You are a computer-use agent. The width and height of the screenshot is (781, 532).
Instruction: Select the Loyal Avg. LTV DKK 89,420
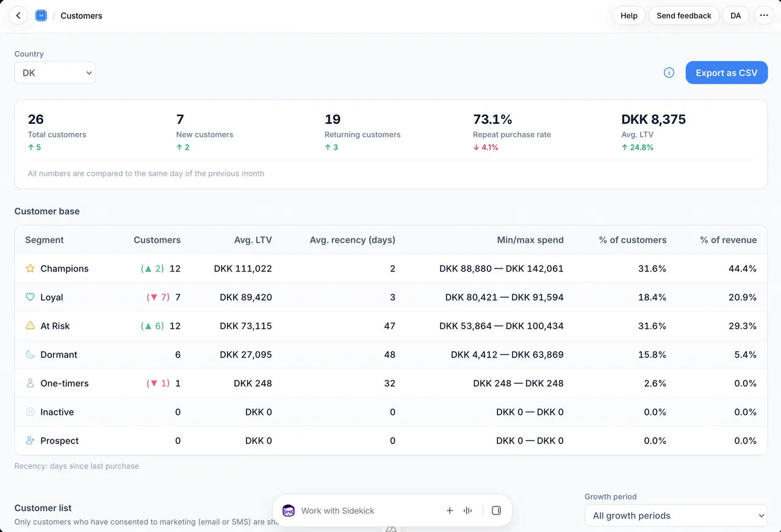(246, 297)
